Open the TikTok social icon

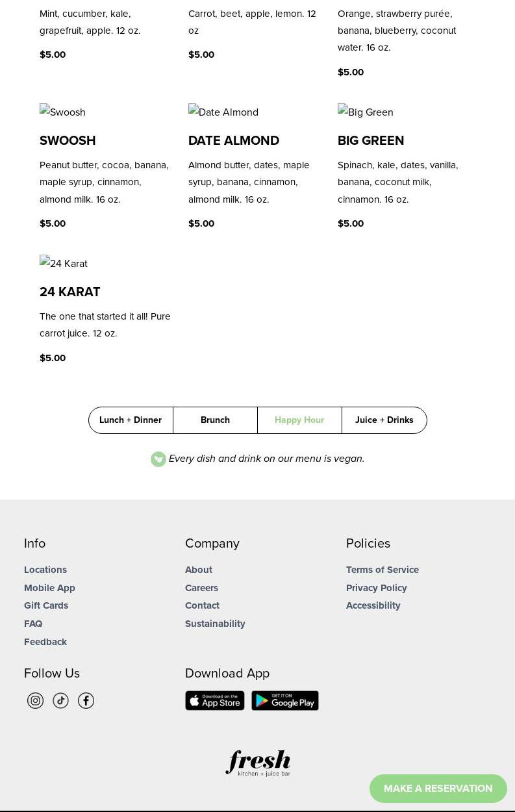tap(60, 700)
